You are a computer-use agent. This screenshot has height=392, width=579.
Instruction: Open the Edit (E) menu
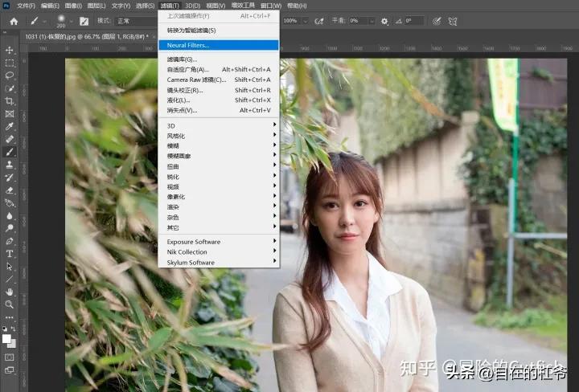tap(50, 6)
